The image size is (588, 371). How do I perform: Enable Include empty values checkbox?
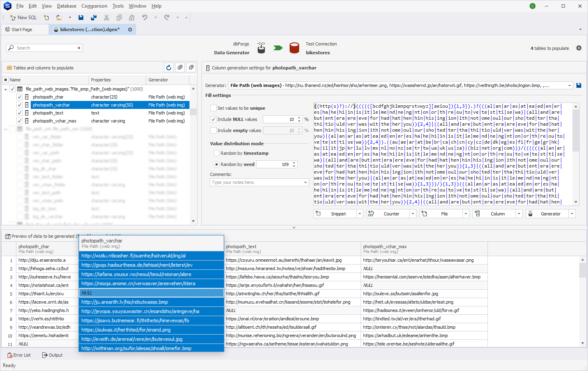click(213, 130)
